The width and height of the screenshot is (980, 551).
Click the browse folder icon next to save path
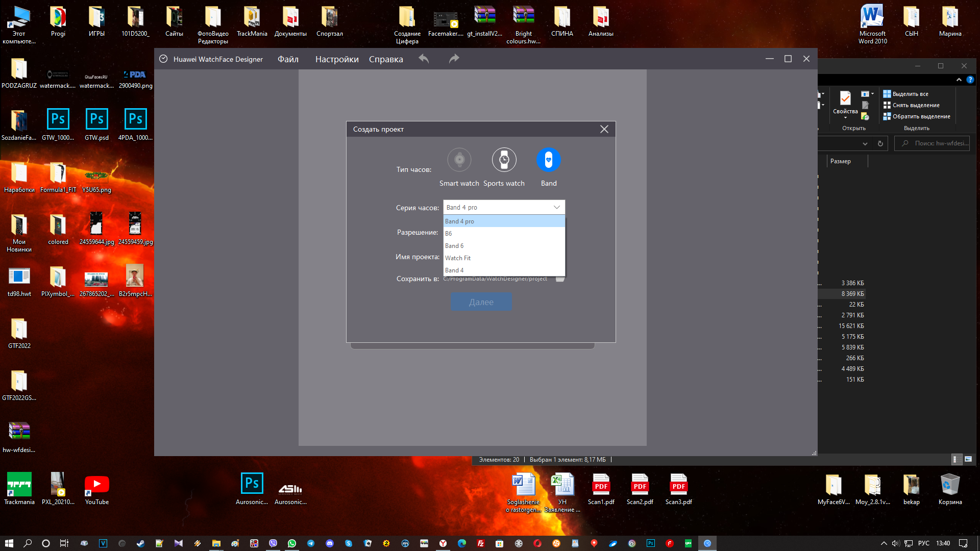pyautogui.click(x=560, y=279)
